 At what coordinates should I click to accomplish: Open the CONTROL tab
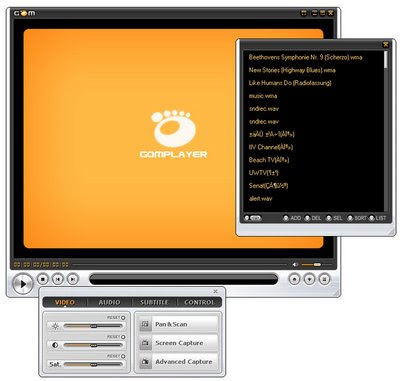pos(199,302)
